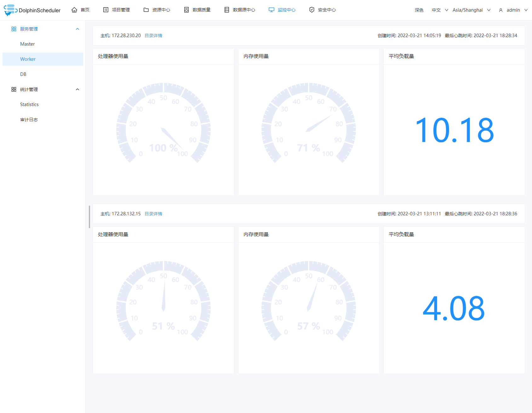Screen dimensions: 532x413
Task: Click the 监控中心 monitor icon
Action: 272,10
